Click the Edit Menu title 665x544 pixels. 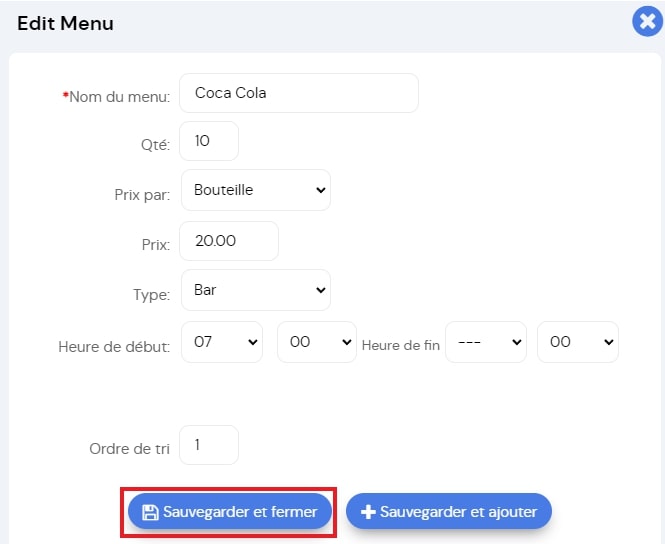[65, 23]
